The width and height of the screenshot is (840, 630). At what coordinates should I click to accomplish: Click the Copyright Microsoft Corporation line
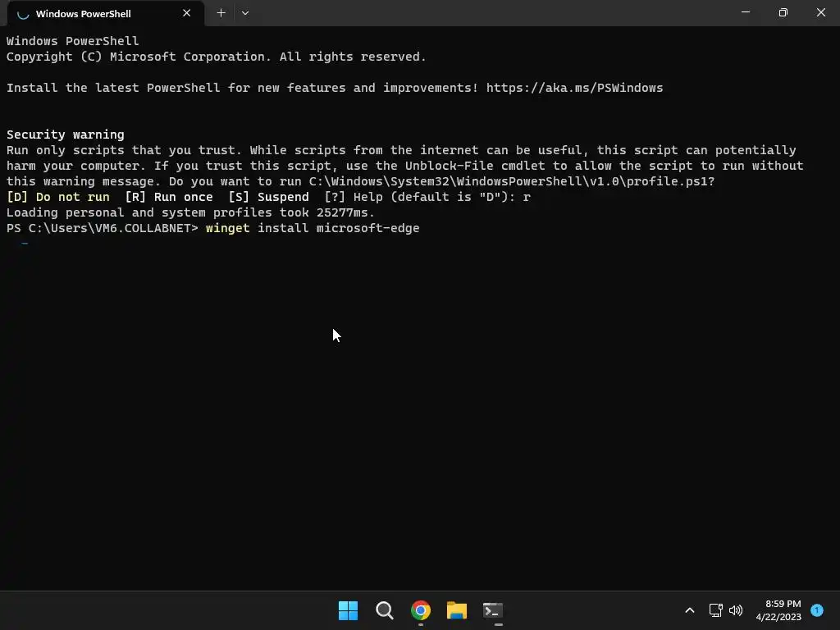point(216,57)
